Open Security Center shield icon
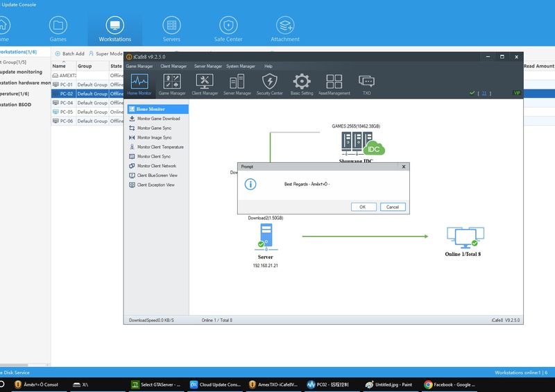 coord(269,84)
